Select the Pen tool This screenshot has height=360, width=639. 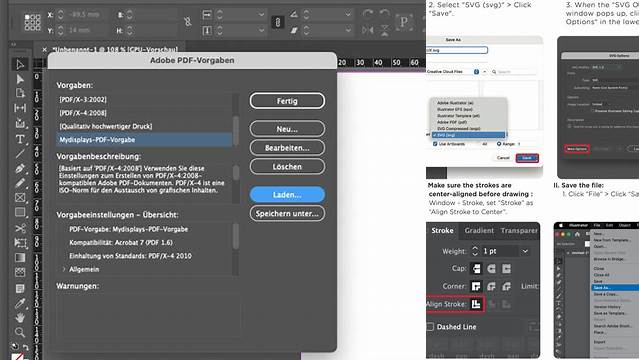click(x=20, y=168)
